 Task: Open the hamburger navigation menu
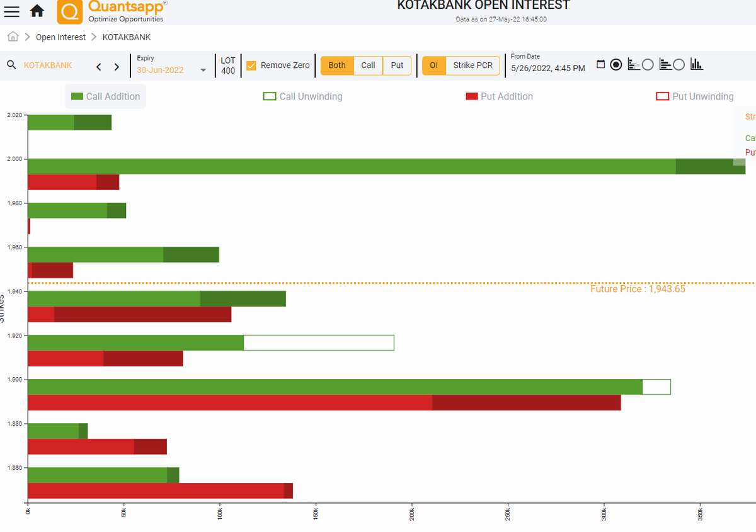12,11
